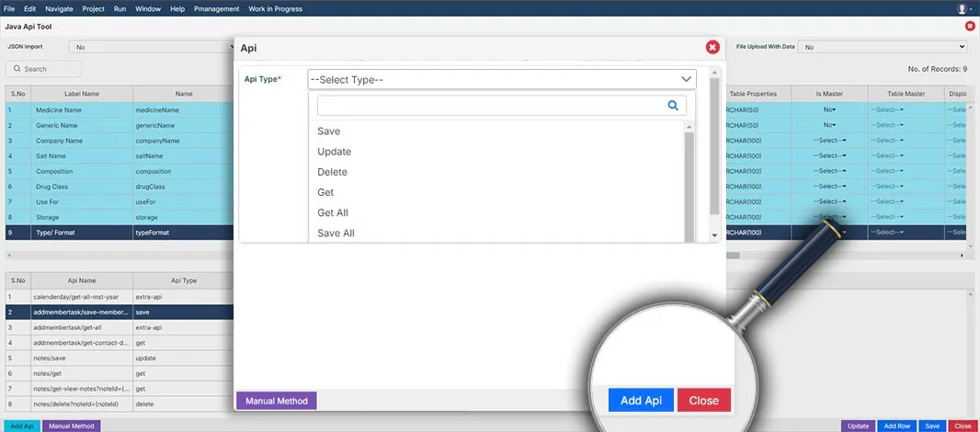Click the bottom-left Manual Method button
This screenshot has height=432, width=980.
click(72, 426)
